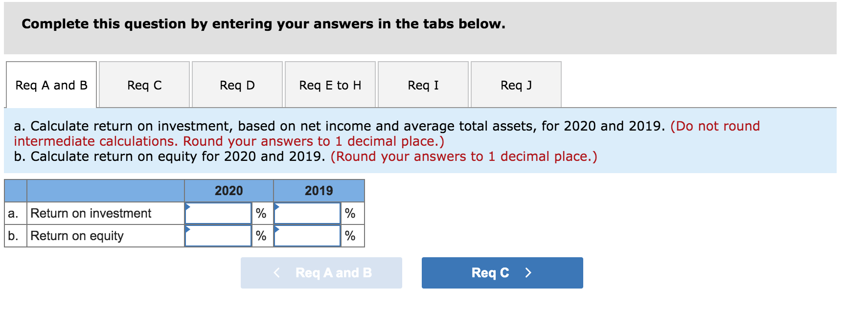The width and height of the screenshot is (868, 312).
Task: Click the blue marker on 2019 equity cell
Action: 276,230
